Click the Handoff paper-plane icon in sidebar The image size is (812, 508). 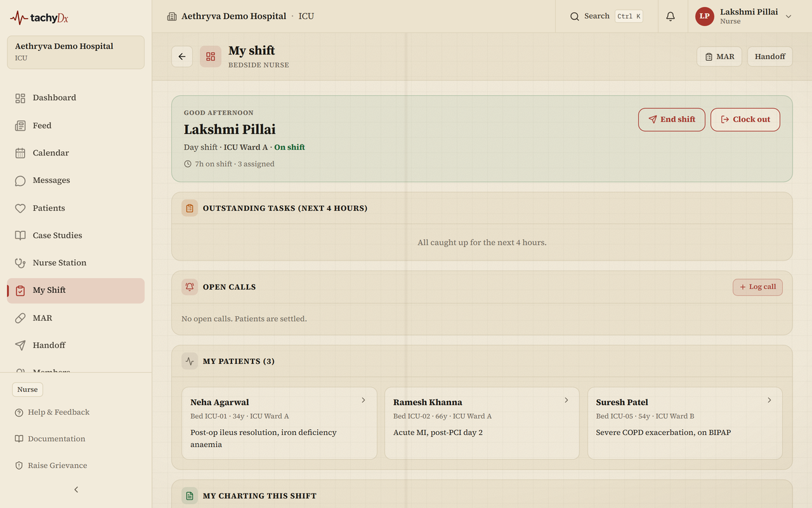pos(20,345)
